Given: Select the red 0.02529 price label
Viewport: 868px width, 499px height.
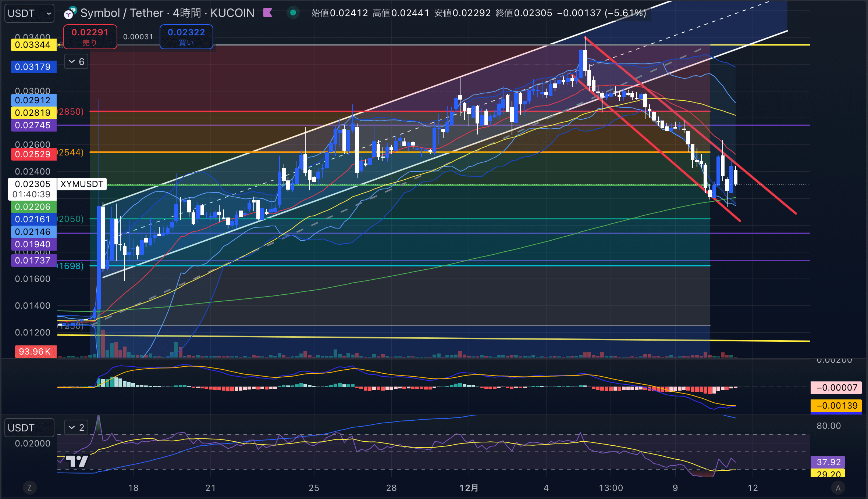Looking at the screenshot, I should [33, 154].
